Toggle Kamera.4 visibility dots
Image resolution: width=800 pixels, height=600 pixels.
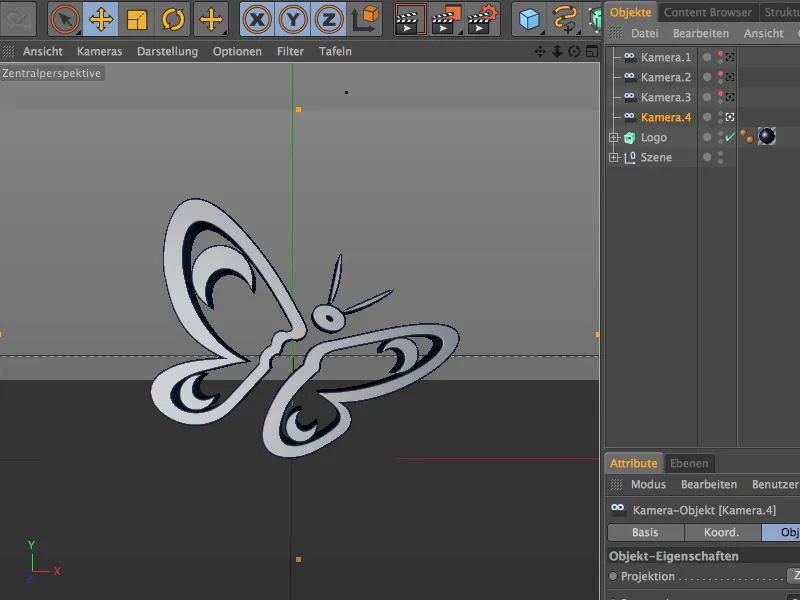pos(720,117)
